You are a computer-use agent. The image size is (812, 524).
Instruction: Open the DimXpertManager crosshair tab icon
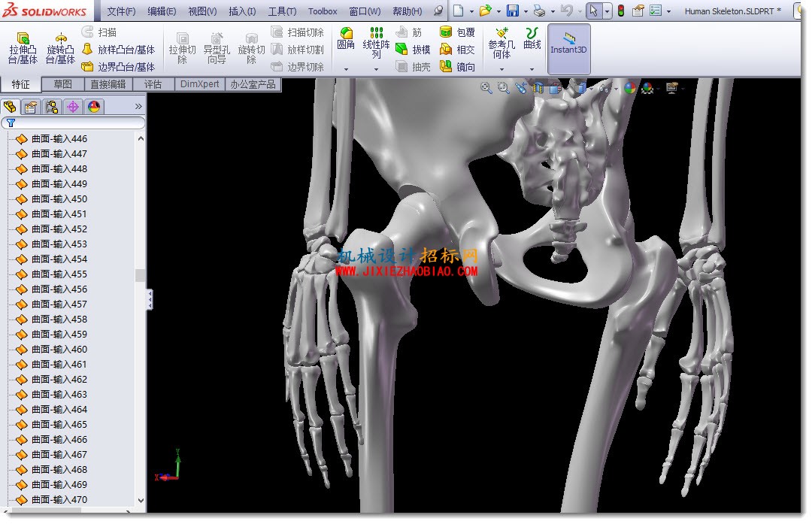73,107
